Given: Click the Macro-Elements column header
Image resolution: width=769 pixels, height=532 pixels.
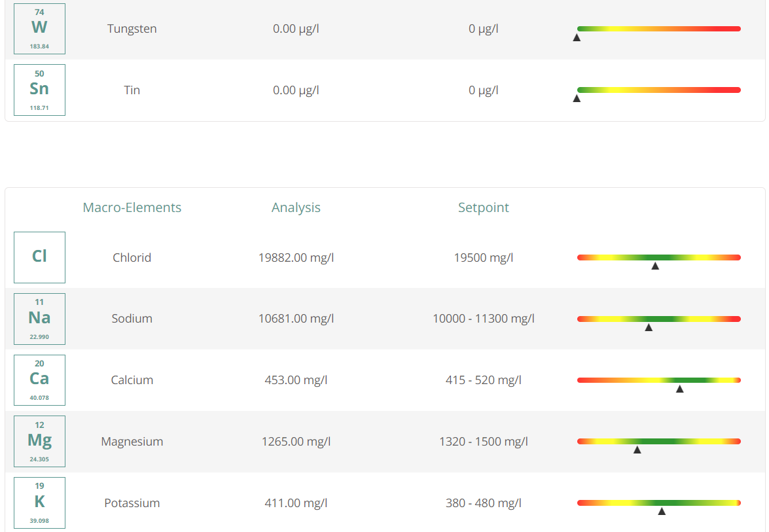Looking at the screenshot, I should coord(132,207).
